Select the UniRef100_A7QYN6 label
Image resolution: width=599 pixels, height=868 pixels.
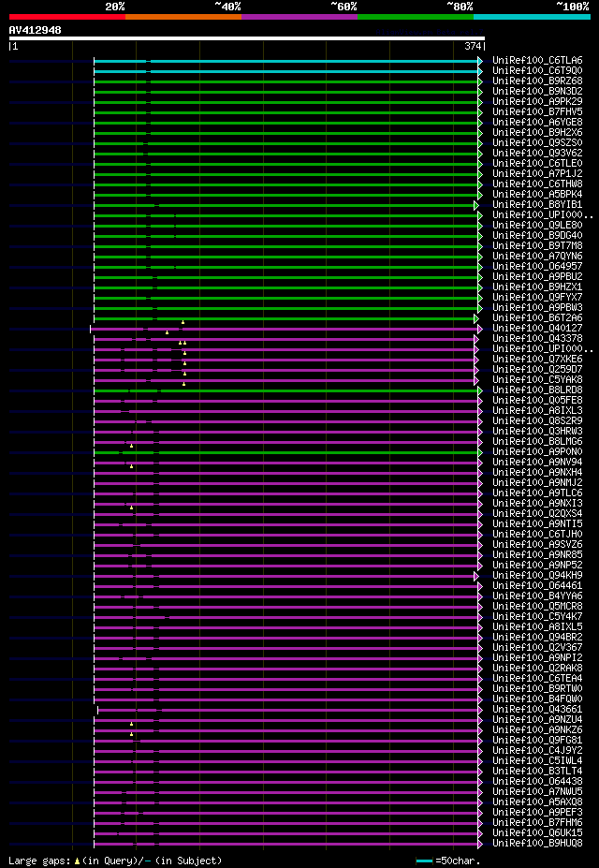click(537, 256)
